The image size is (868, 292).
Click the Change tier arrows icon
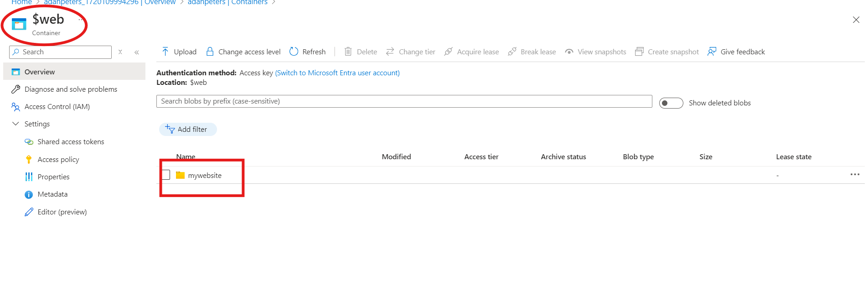[390, 52]
